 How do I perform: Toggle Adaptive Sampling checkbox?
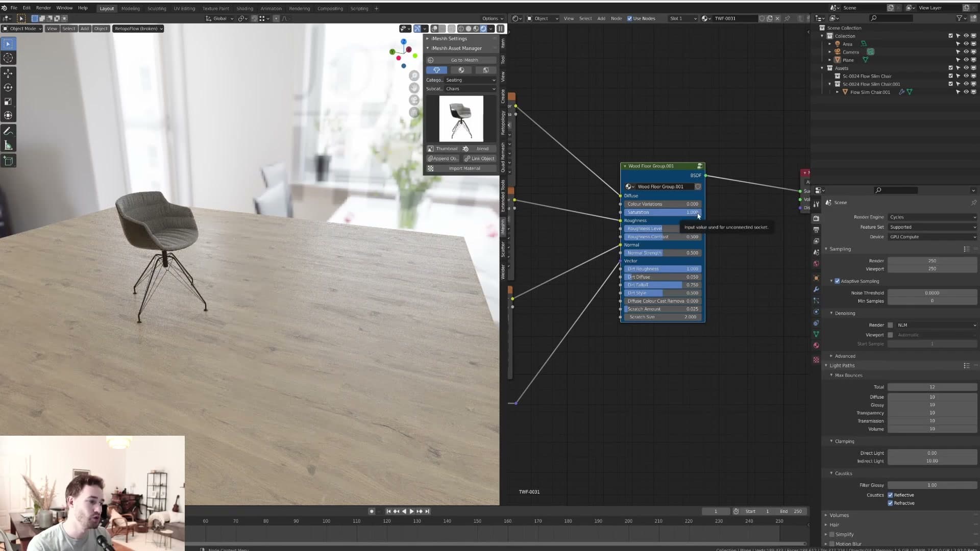(837, 281)
